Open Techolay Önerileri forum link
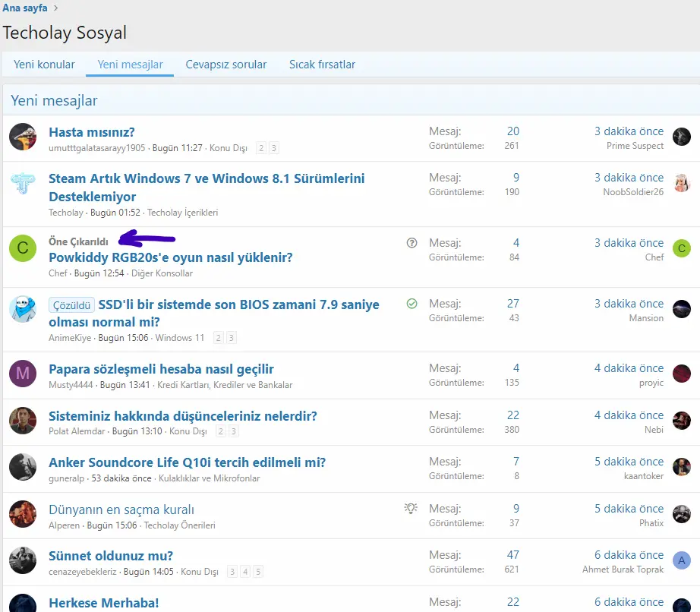Viewport: 700px width, 612px height. point(179,525)
